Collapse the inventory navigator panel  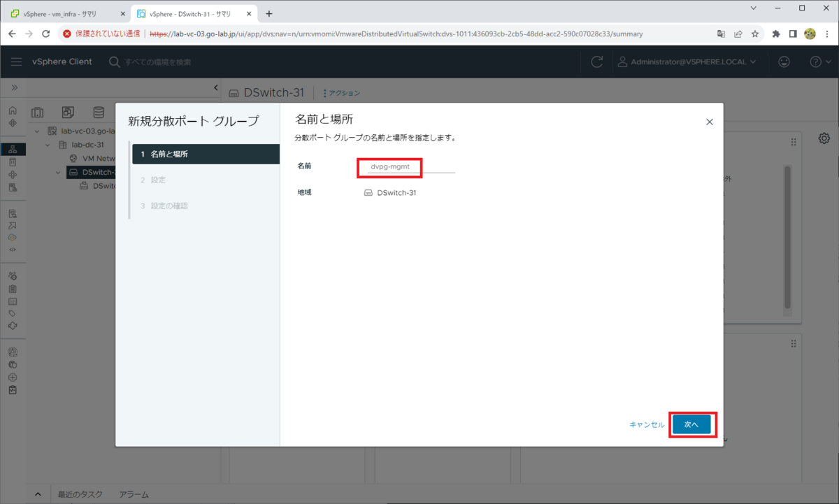coord(215,87)
